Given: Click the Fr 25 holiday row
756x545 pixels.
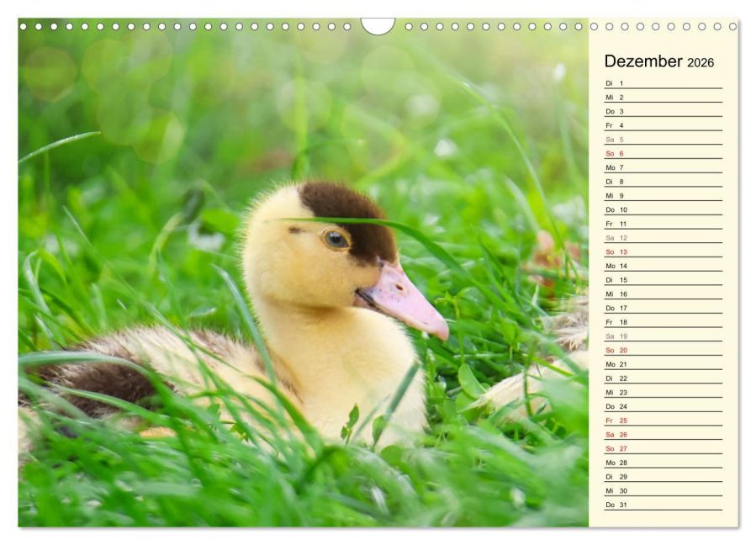Looking at the screenshot, I should (663, 421).
